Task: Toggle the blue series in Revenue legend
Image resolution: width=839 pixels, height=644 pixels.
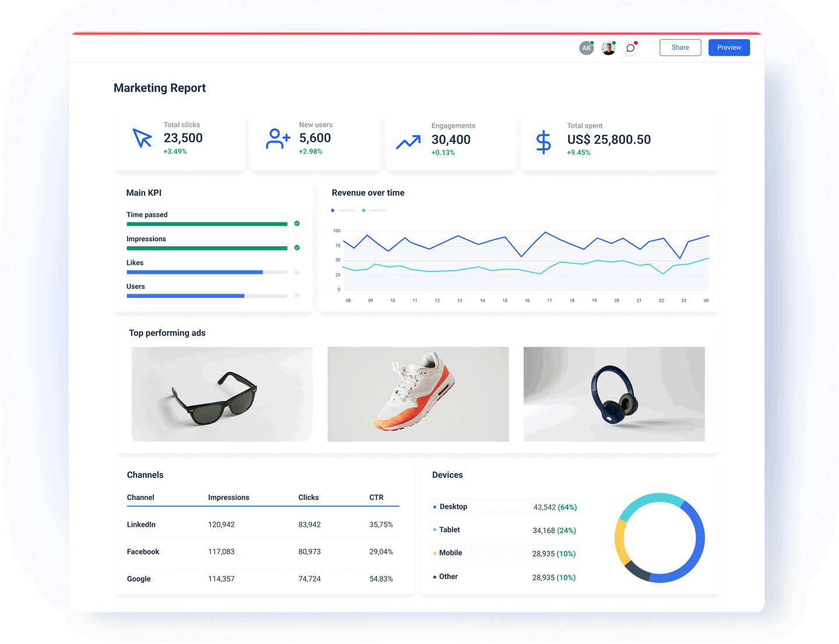Action: pyautogui.click(x=333, y=210)
